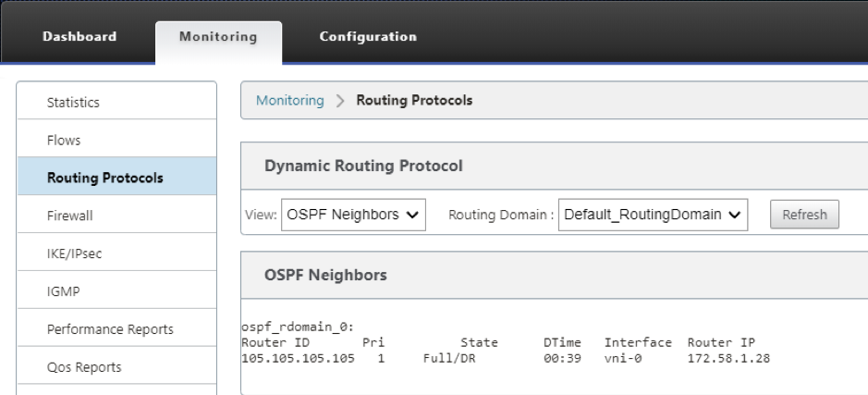The width and height of the screenshot is (868, 395).
Task: Click the Interface column header
Action: click(638, 342)
